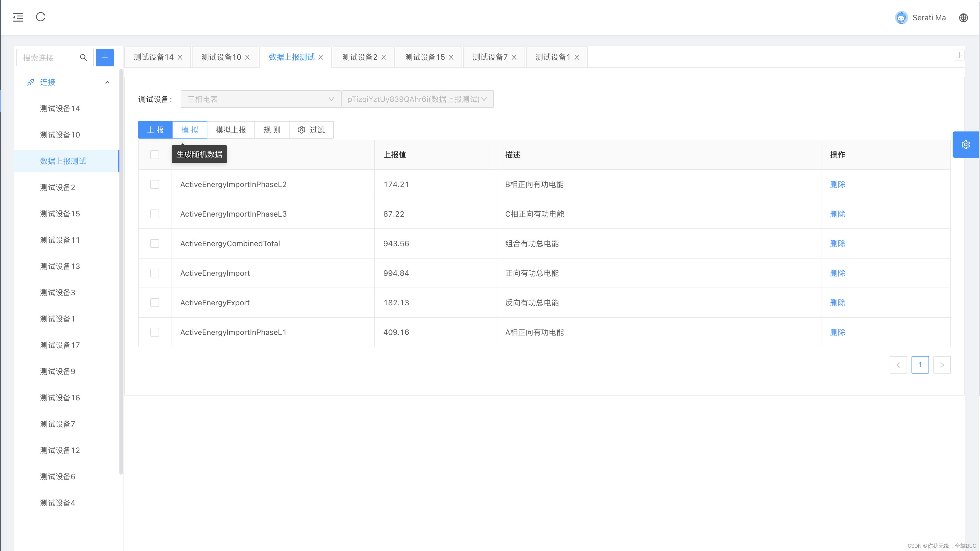The height and width of the screenshot is (551, 980).
Task: Open the 三相电表 product dropdown
Action: point(260,99)
